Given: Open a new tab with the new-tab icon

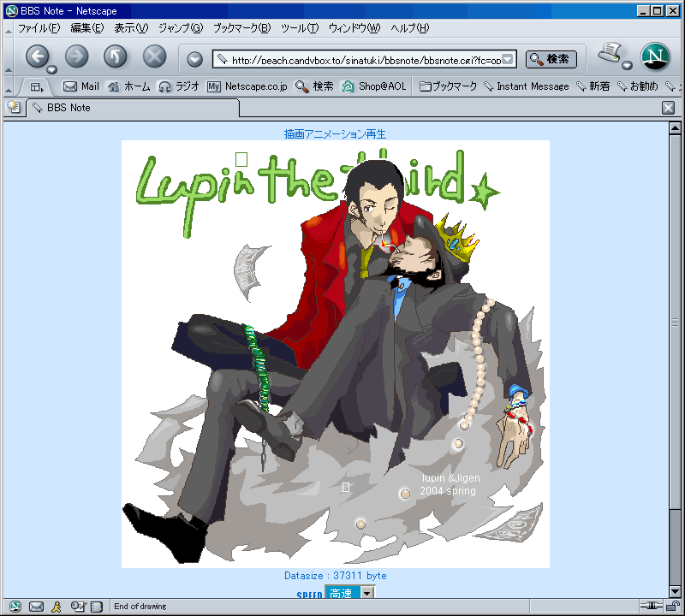Looking at the screenshot, I should coord(14,108).
